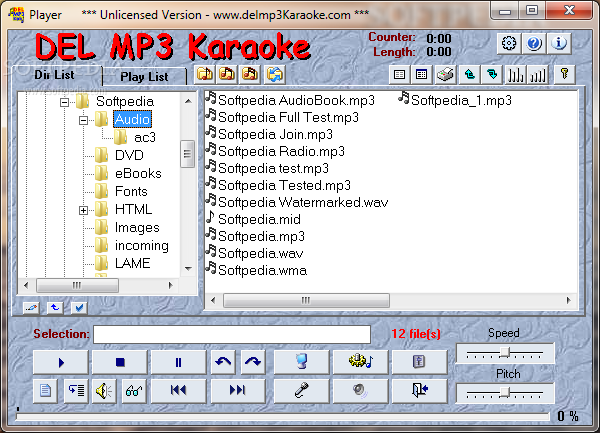Screen dimensions: 600x433
Task: Click inside the Selection text field
Action: click(x=232, y=334)
